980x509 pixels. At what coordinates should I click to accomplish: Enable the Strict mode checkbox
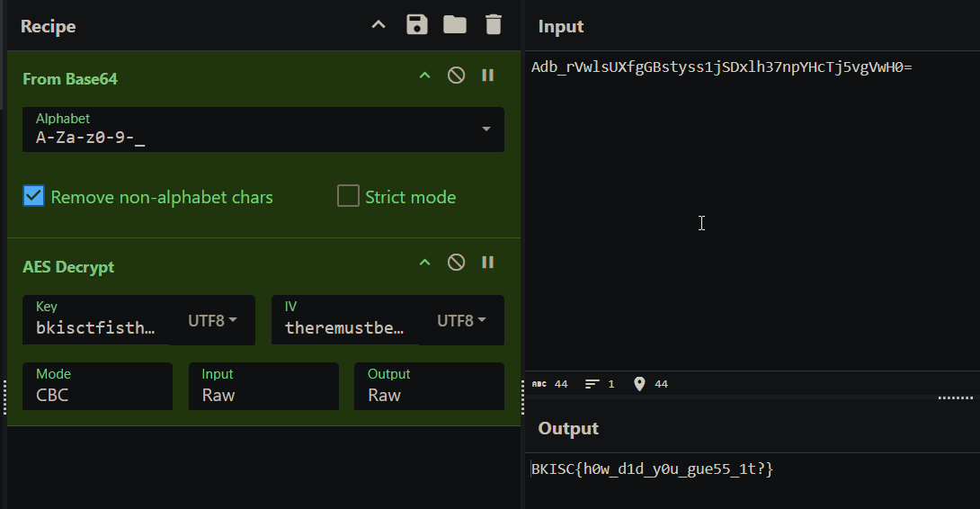pos(348,196)
